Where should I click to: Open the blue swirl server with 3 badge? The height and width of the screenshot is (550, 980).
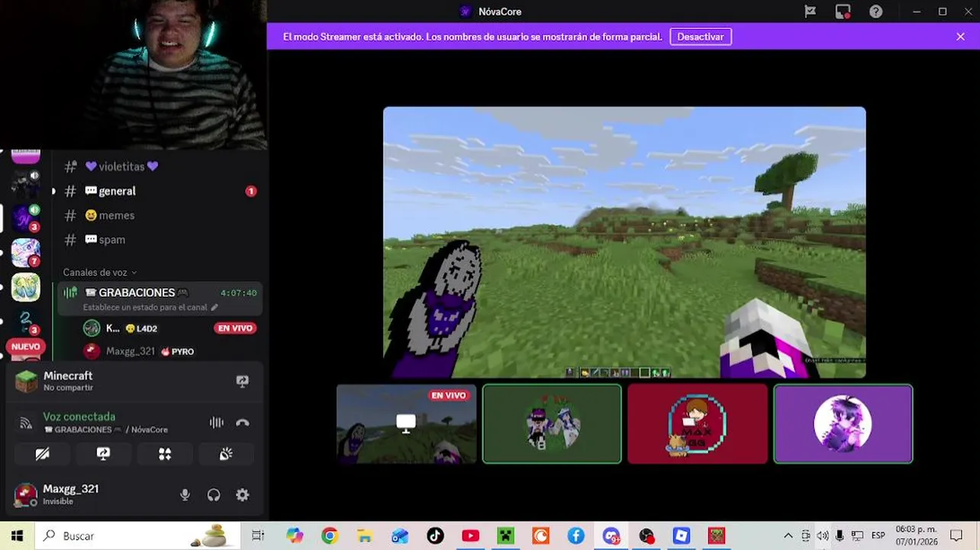tap(25, 322)
